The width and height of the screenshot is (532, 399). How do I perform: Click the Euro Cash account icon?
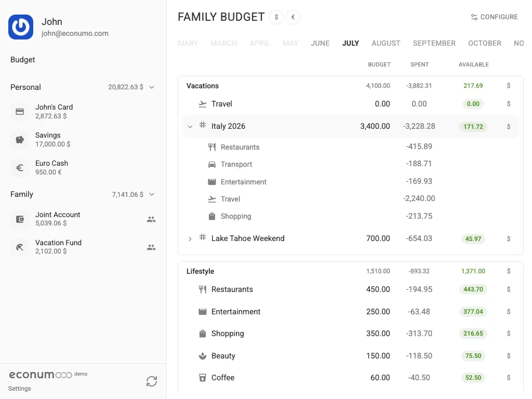click(x=20, y=168)
